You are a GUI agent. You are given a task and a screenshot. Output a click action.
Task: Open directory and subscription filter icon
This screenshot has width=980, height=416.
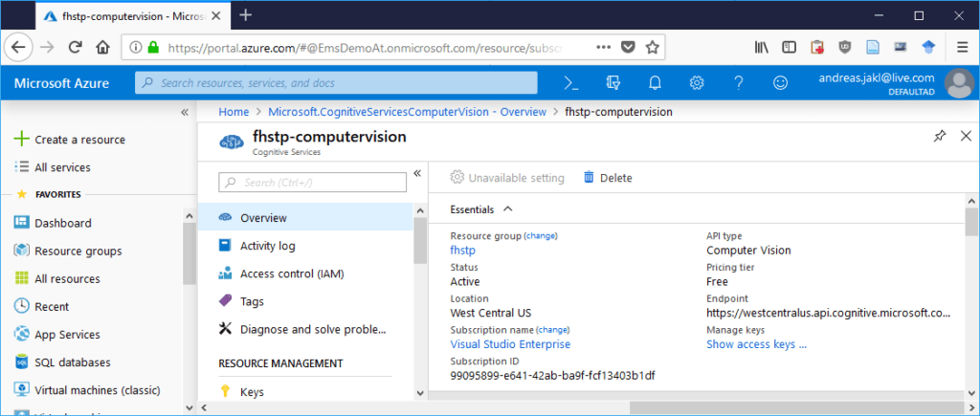[613, 82]
